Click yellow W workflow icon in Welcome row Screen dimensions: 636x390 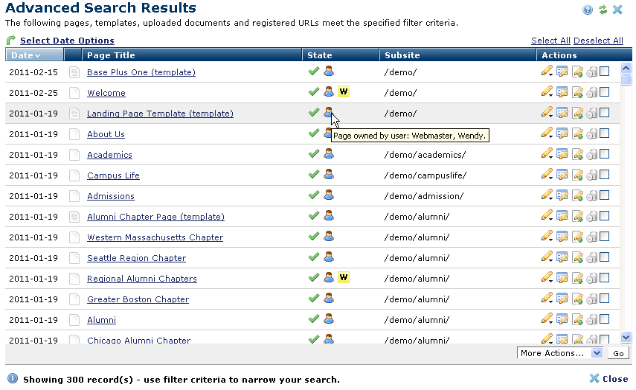tap(344, 92)
